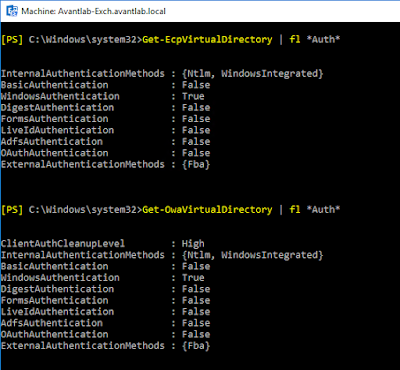Click DigestAuthentication in the Ecp output
Viewport: 400px width, 370px height.
[57, 108]
